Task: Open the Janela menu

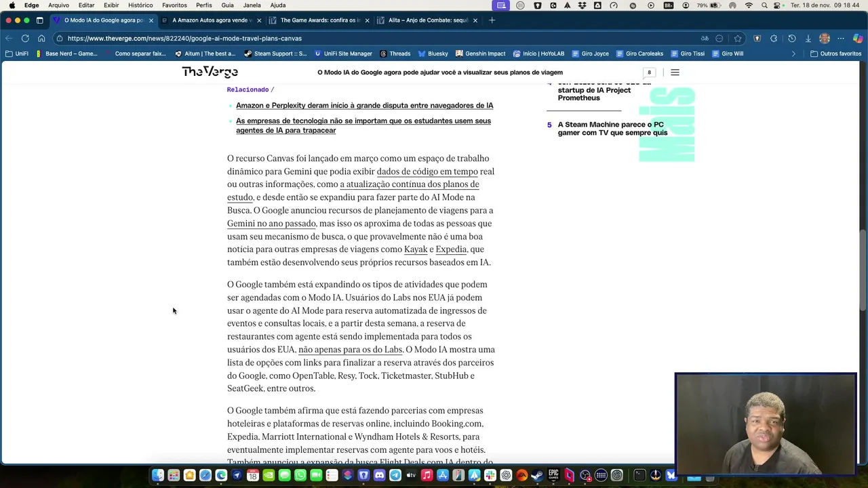Action: 252,5
